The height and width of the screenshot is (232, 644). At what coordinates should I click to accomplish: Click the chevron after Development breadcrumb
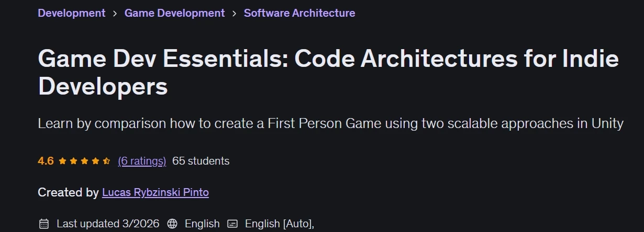(115, 13)
